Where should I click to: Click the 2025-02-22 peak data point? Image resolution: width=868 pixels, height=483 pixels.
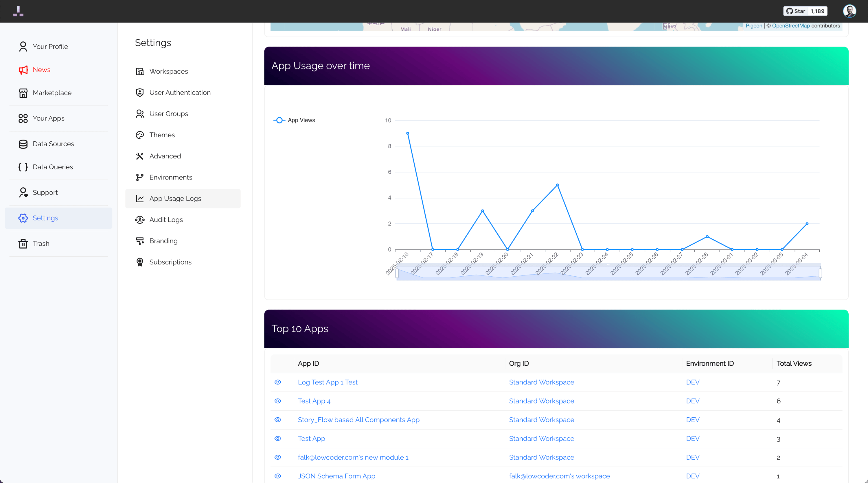(557, 185)
